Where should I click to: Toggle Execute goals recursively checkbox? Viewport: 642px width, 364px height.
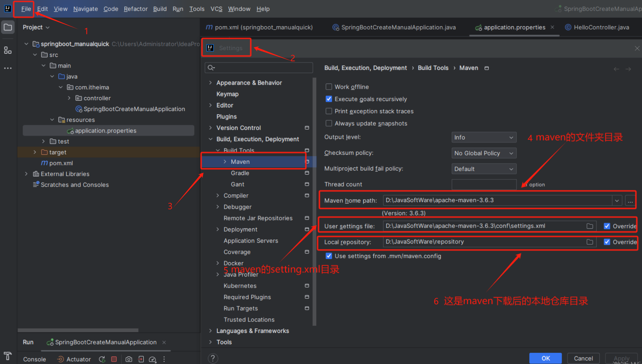[x=329, y=99]
